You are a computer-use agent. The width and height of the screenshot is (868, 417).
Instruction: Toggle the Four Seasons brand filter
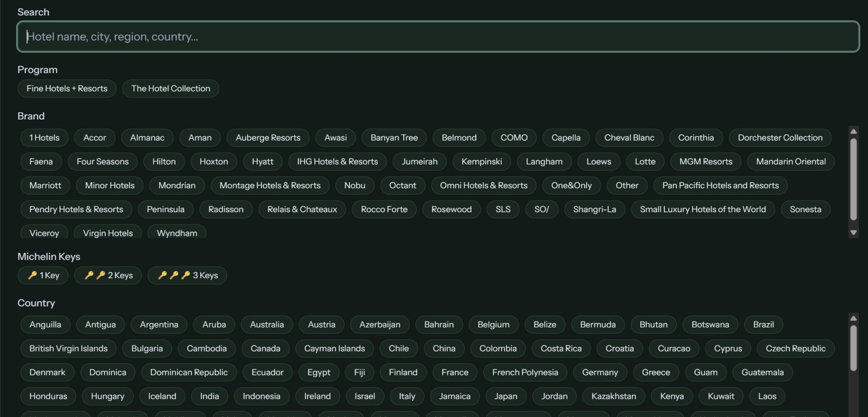103,162
